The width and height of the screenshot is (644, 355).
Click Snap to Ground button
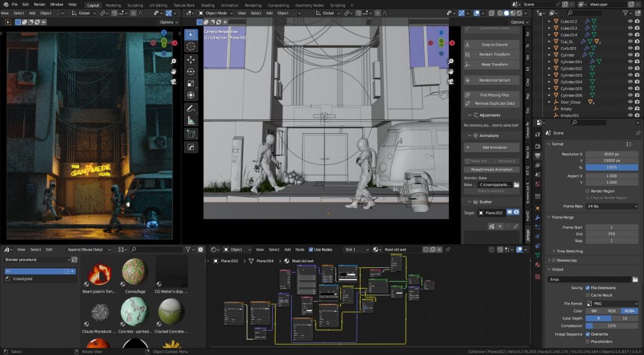[491, 44]
